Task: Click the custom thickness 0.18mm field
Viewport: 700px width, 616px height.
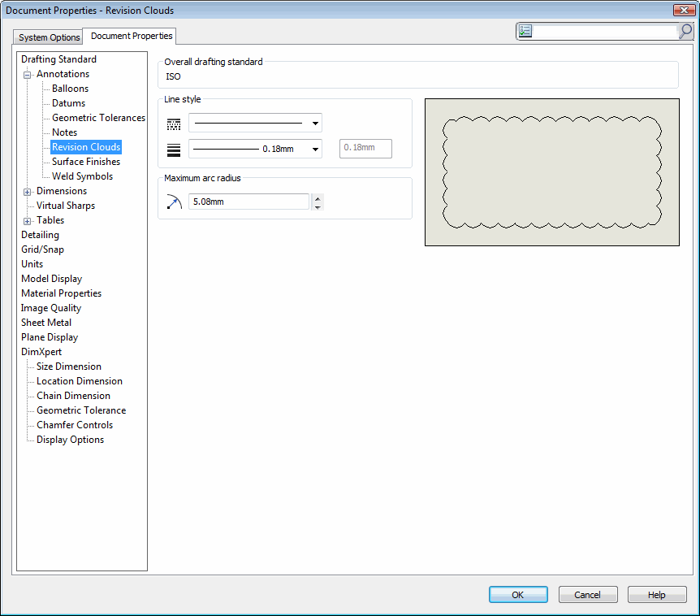Action: point(365,148)
